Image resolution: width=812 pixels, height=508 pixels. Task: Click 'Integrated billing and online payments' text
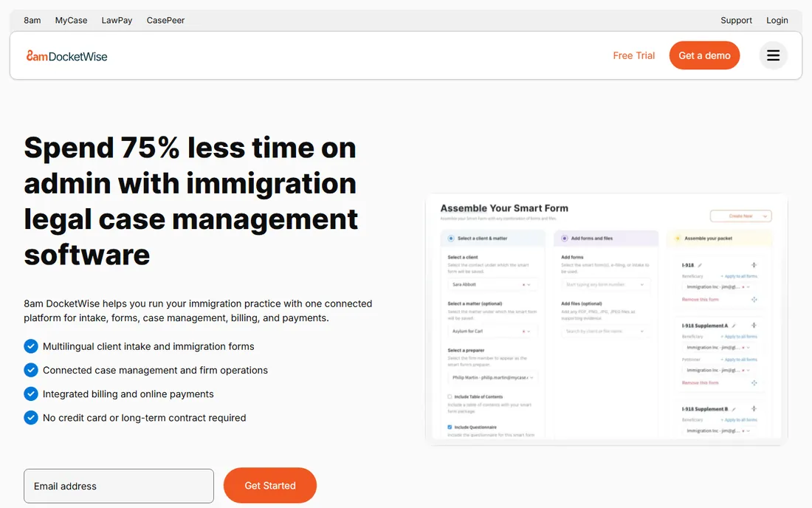(128, 394)
